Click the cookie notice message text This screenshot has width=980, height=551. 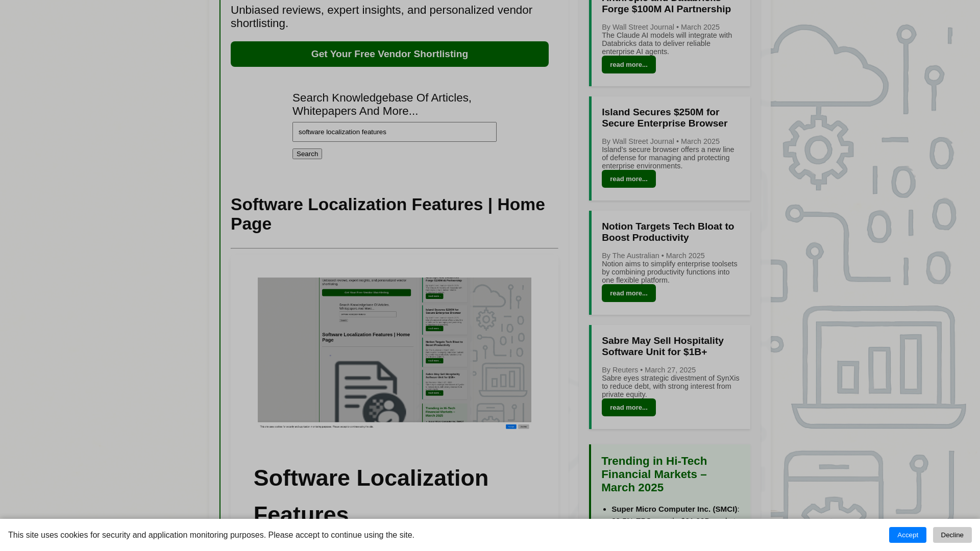click(x=211, y=535)
